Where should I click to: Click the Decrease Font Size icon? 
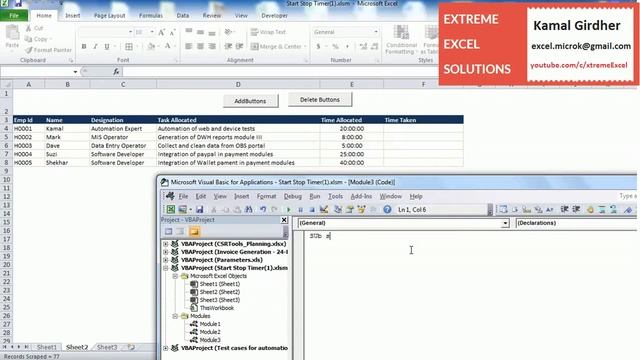[x=172, y=32]
